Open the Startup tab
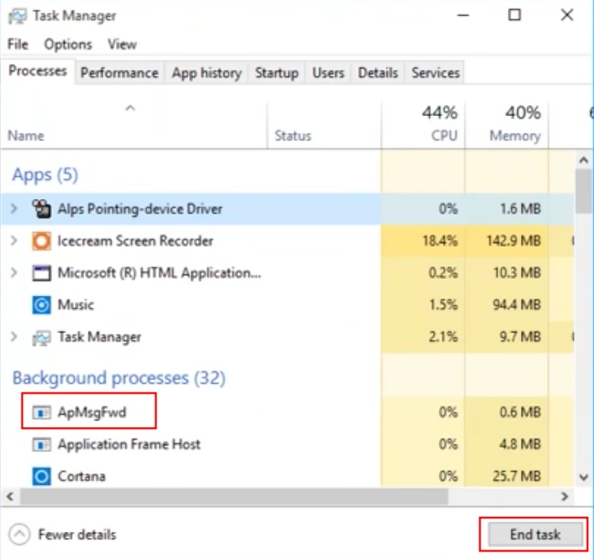The height and width of the screenshot is (560, 594). pyautogui.click(x=277, y=73)
